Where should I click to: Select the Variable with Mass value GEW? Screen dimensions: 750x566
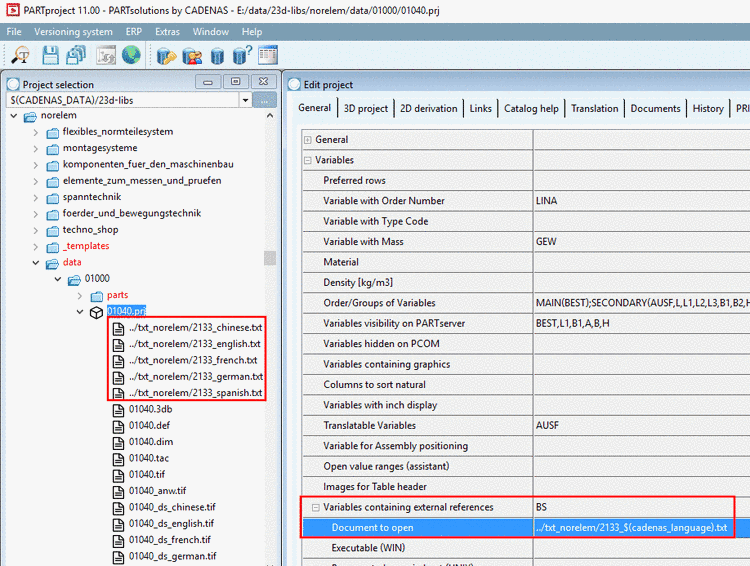pyautogui.click(x=546, y=242)
